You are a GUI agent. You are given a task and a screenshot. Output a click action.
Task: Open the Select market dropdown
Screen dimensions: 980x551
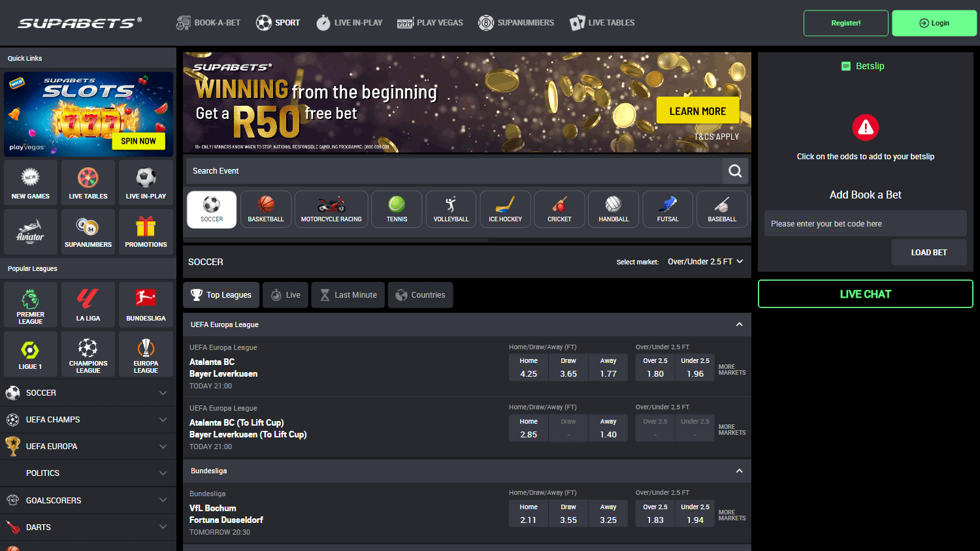tap(705, 262)
